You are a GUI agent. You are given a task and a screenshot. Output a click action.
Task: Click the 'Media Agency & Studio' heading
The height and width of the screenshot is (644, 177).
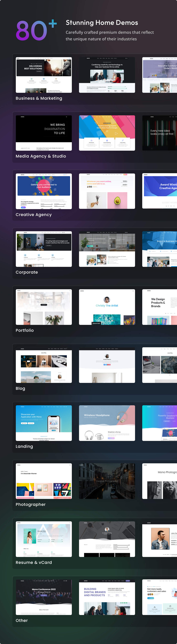tap(41, 156)
